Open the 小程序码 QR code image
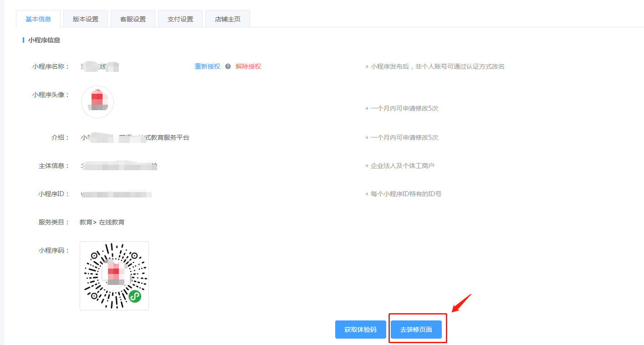 (x=114, y=276)
